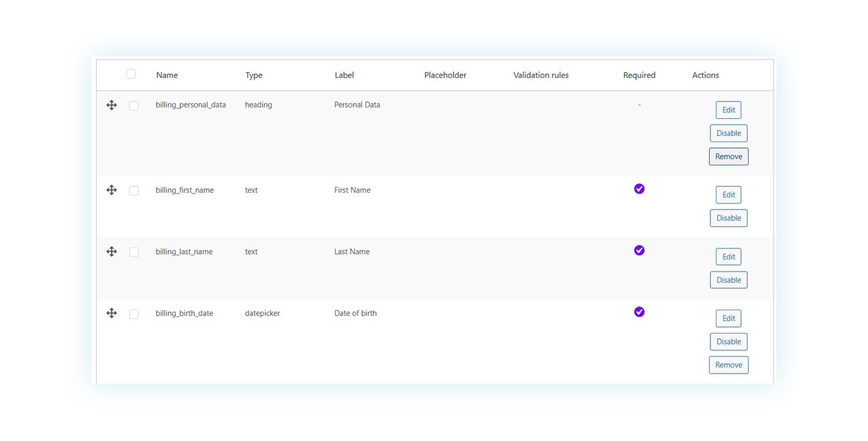Disable the Date of birth field
This screenshot has height=441, width=868.
[728, 342]
